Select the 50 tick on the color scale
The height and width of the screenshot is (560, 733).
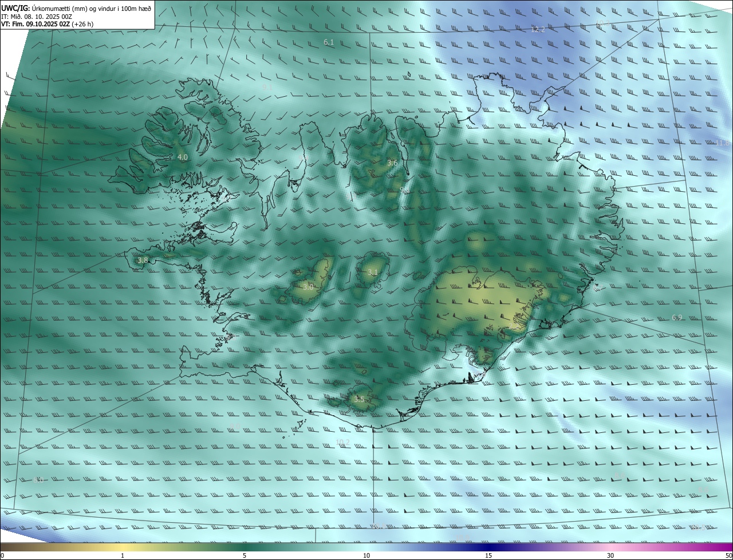pos(728,555)
